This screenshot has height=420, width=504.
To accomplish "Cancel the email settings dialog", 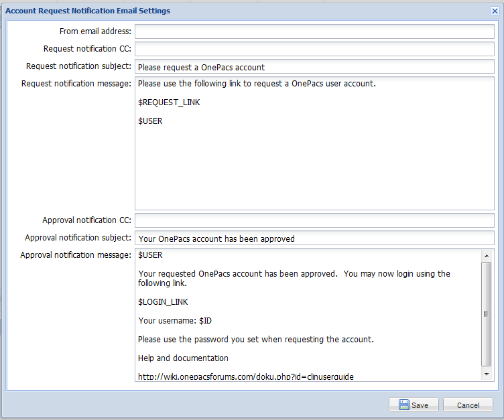I will pos(468,405).
